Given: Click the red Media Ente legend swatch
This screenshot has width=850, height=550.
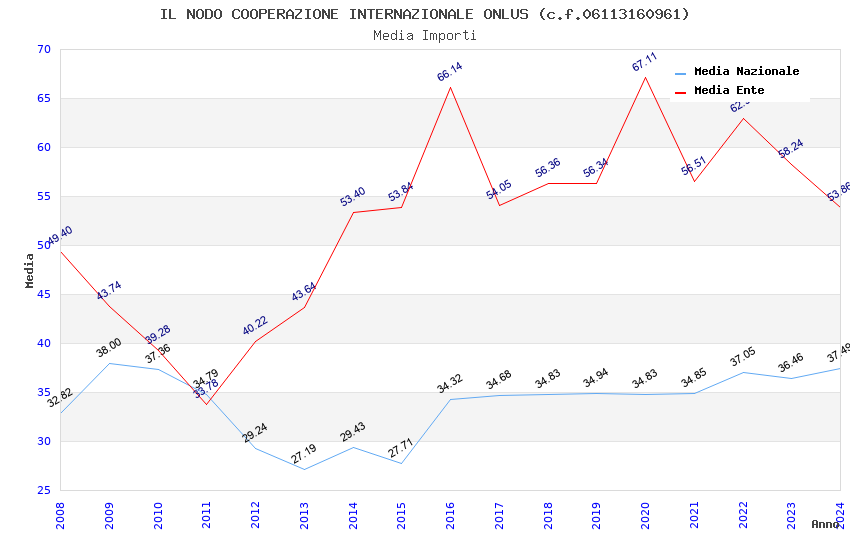Looking at the screenshot, I should (x=680, y=92).
